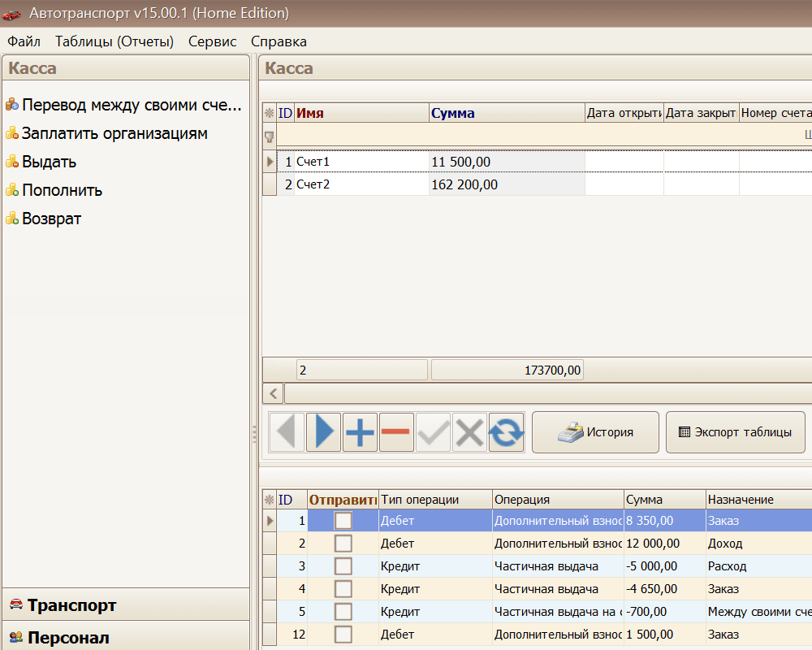
Task: Click the -4 650,00 amount cell
Action: pos(665,589)
